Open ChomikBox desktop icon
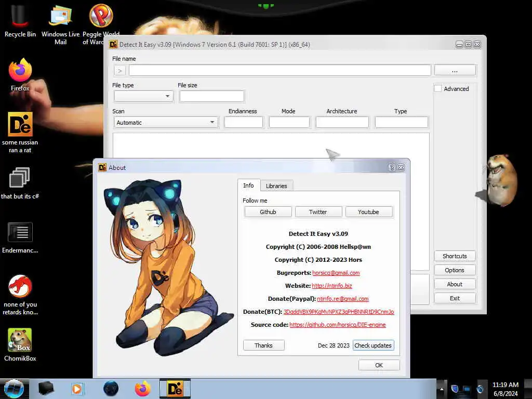The image size is (532, 399). pos(20,344)
